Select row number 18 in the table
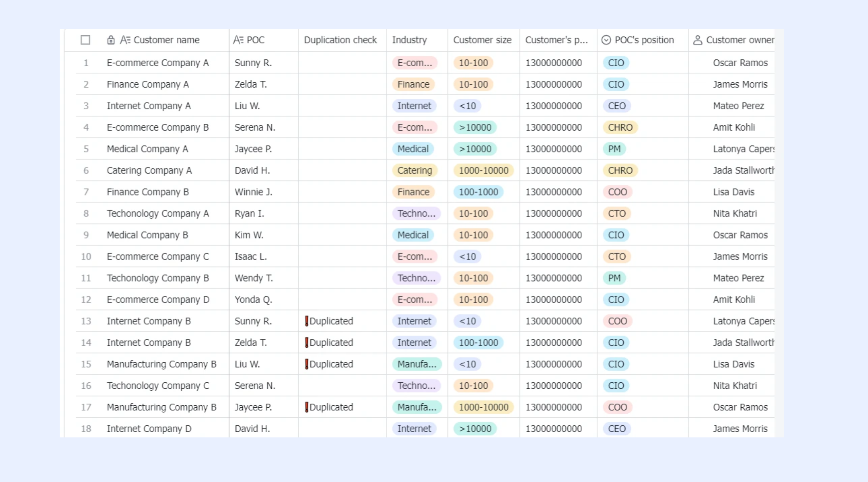 (x=86, y=429)
